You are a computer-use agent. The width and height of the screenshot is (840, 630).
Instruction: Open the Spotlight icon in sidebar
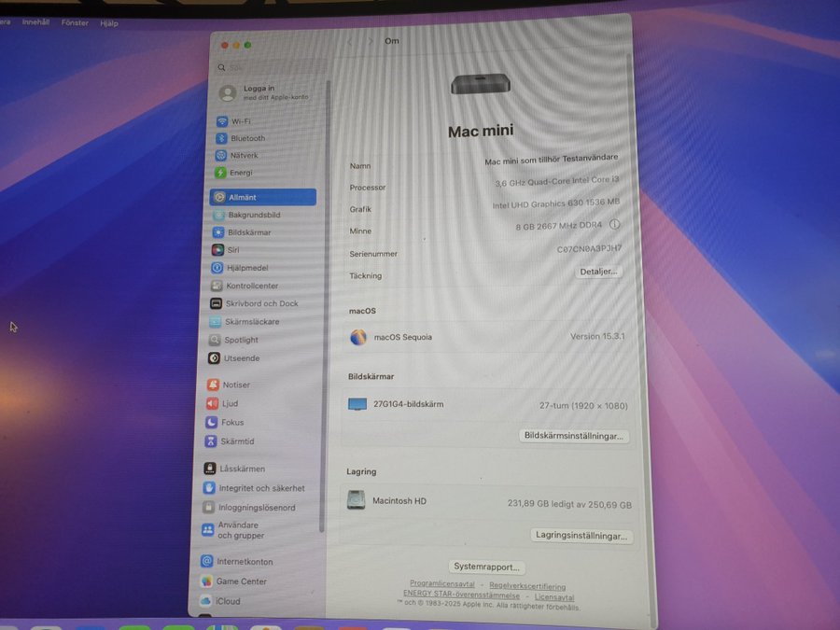click(x=215, y=340)
